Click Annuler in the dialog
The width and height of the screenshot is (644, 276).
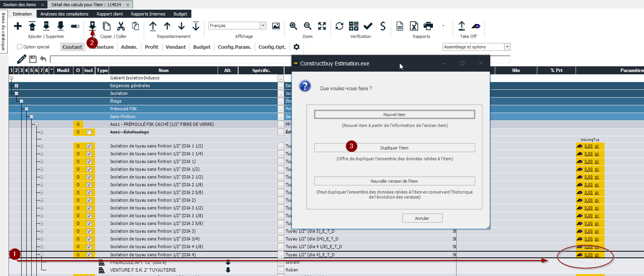422,218
